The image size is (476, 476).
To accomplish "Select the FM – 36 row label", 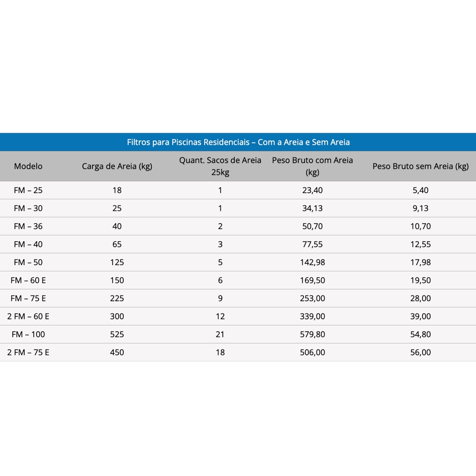I will pos(28,227).
